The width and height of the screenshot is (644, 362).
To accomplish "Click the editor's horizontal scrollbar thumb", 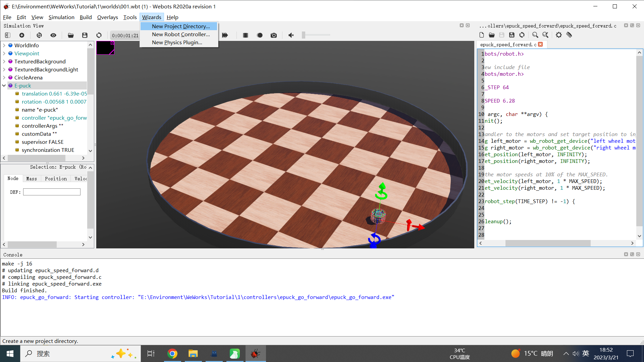I will coord(548,243).
